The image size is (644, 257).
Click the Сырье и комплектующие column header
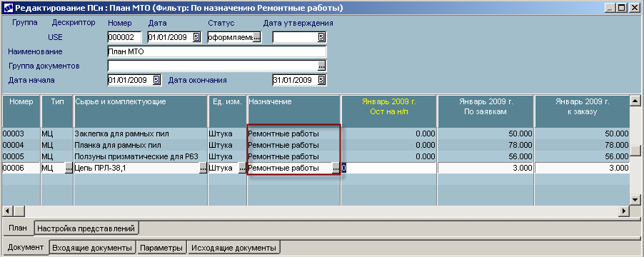pyautogui.click(x=141, y=111)
